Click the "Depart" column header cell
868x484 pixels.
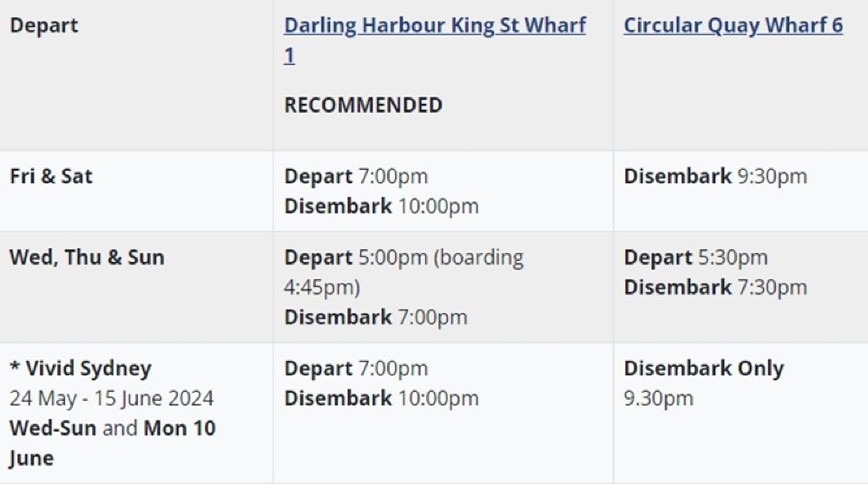point(43,25)
